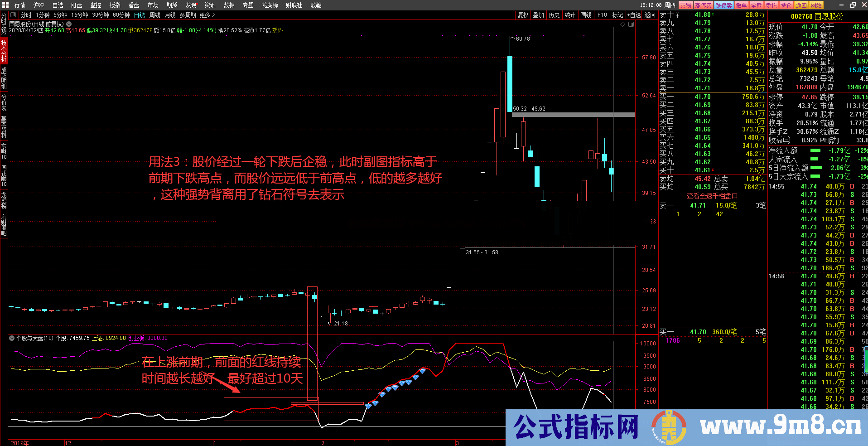Open dropdown arrow beside 国恩股份(日线 前复权) title
This screenshot has height=446, width=868.
coord(69,24)
